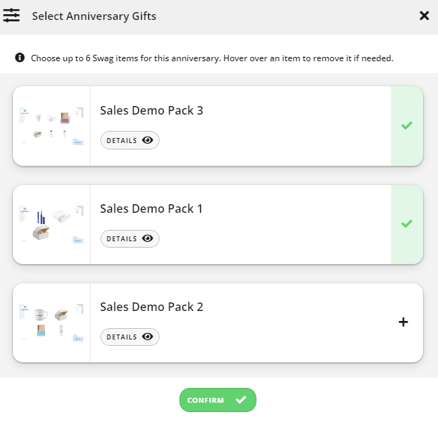Image resolution: width=438 pixels, height=427 pixels.
Task: Click eye icon in Pack 2 Details button
Action: tap(148, 336)
